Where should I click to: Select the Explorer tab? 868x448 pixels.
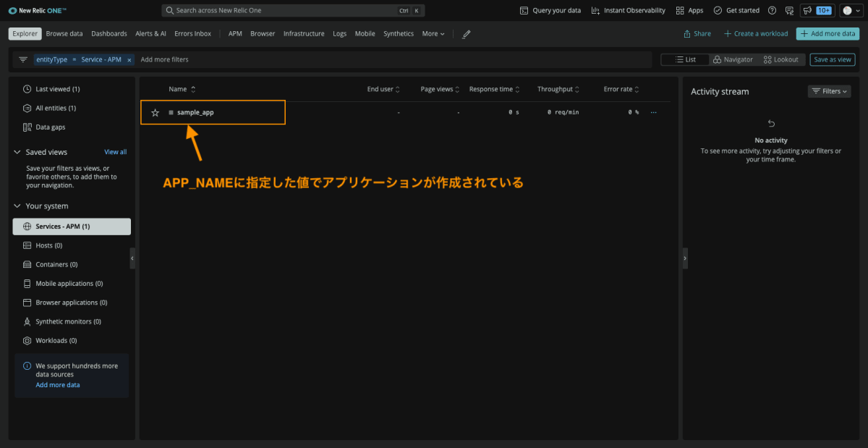click(x=25, y=34)
